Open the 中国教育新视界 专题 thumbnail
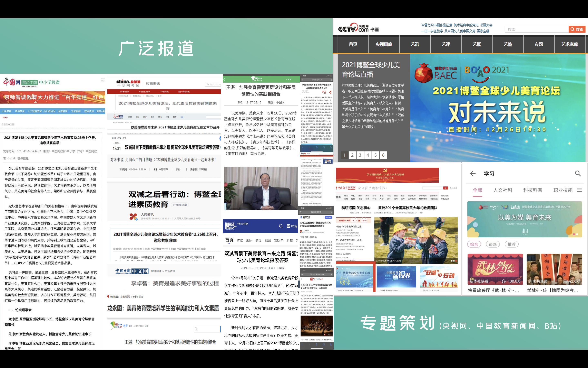Image resolution: width=588 pixels, height=368 pixels. click(396, 277)
